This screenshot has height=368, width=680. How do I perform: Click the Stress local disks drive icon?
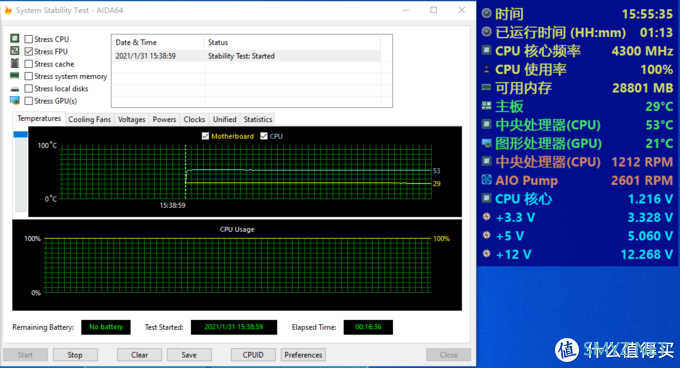pyautogui.click(x=15, y=89)
